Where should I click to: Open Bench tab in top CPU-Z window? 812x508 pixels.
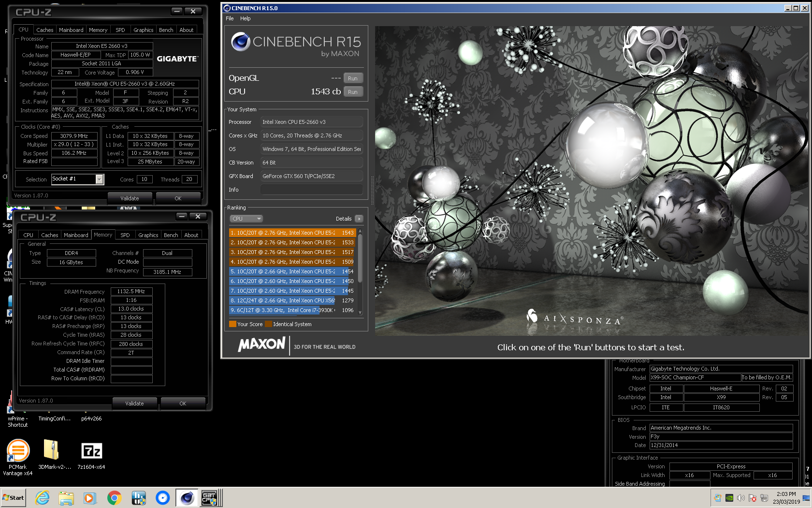[166, 30]
